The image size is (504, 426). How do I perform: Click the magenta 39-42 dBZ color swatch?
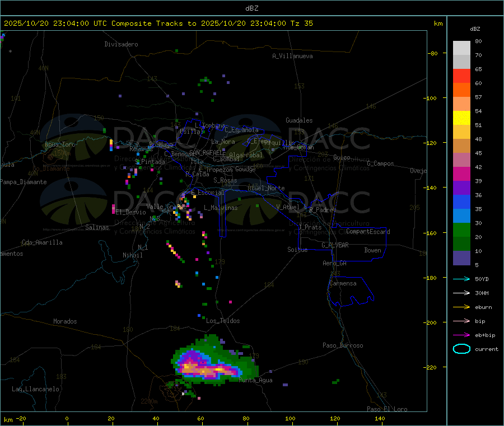coord(461,174)
